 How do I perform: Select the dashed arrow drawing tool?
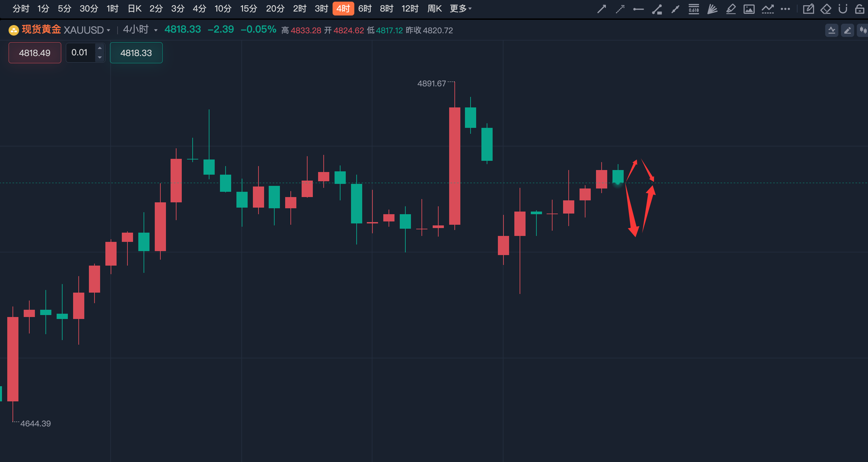pyautogui.click(x=620, y=9)
